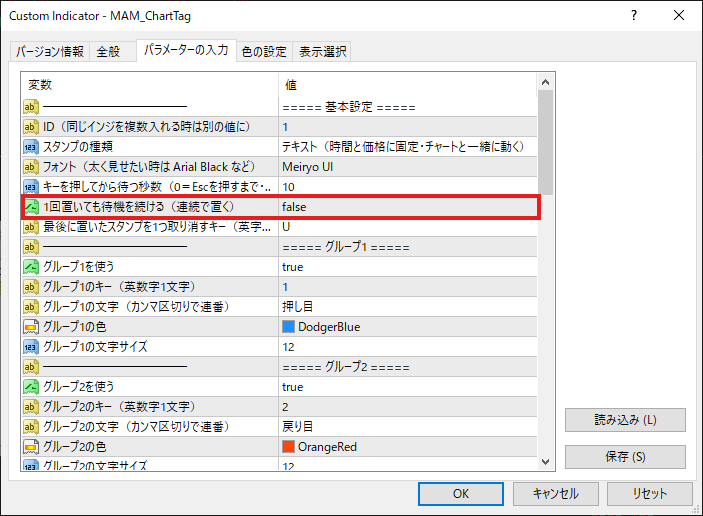Click the リセット button
The width and height of the screenshot is (703, 516).
pos(650,494)
